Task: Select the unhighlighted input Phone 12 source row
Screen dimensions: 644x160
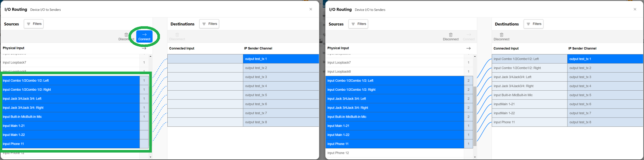Action: pyautogui.click(x=399, y=153)
